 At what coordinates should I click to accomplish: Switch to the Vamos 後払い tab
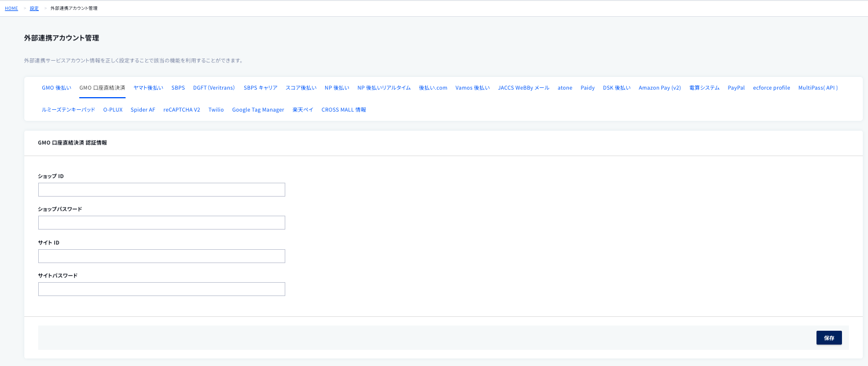coord(473,88)
